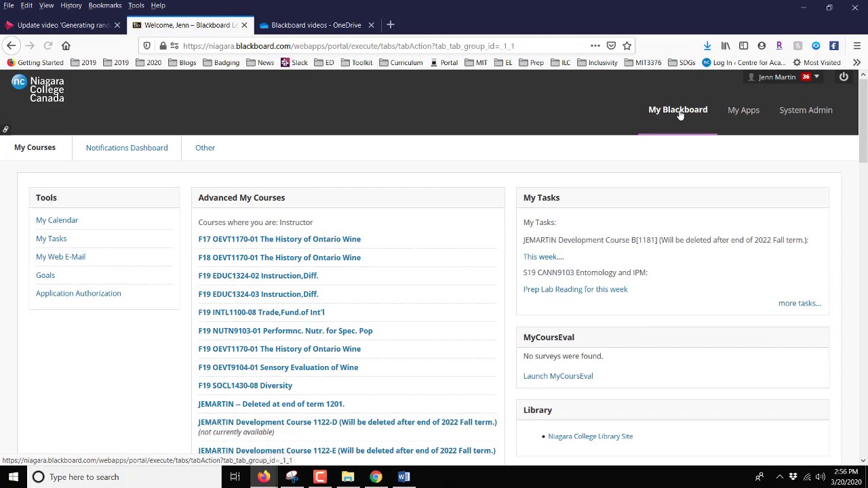
Task: Open the Inclusivity bookmarks folder
Action: (x=597, y=62)
